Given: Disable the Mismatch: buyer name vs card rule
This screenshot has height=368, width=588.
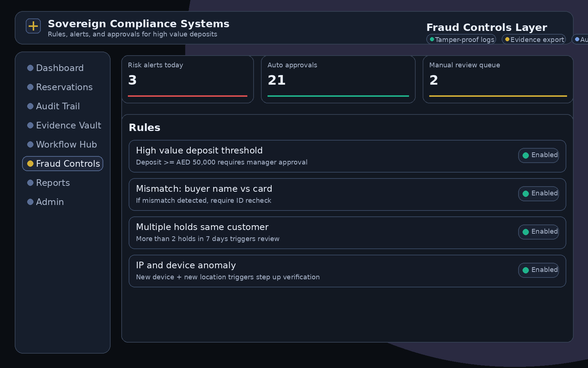Looking at the screenshot, I should tap(538, 194).
